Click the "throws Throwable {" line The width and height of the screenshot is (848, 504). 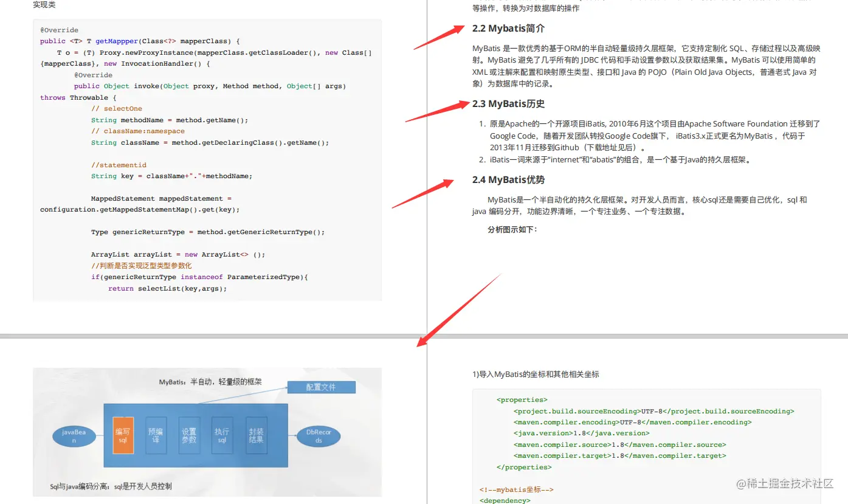tap(78, 98)
